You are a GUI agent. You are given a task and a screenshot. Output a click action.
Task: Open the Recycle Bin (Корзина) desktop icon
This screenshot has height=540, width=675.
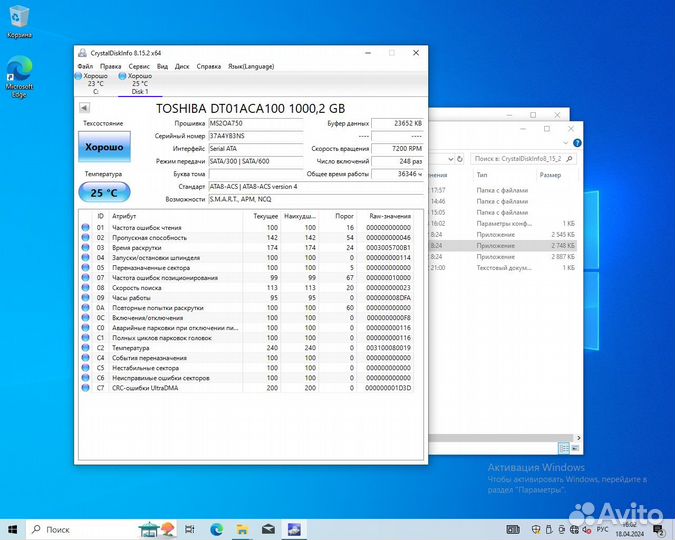19,22
